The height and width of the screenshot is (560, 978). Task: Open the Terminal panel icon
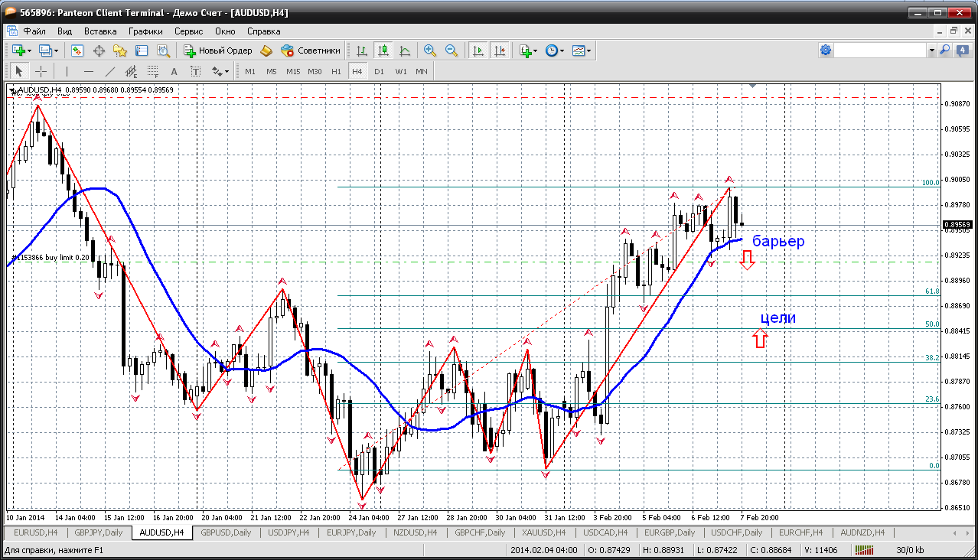point(142,50)
